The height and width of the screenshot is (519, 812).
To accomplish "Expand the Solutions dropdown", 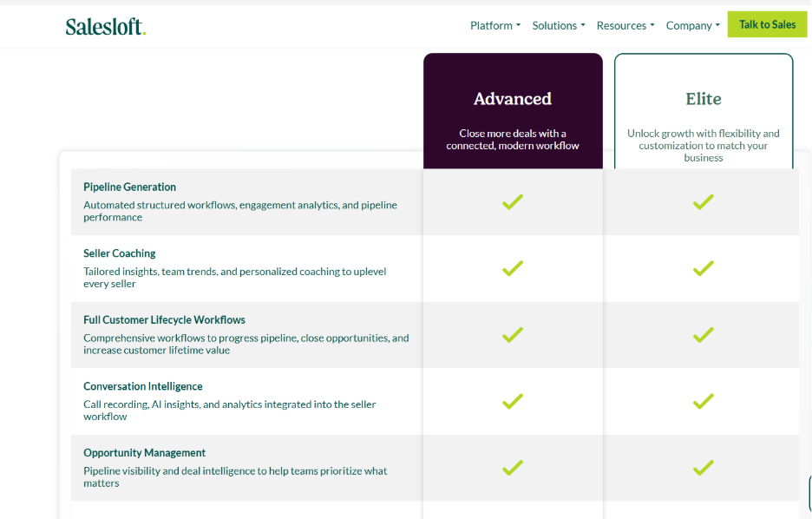I will pos(559,25).
